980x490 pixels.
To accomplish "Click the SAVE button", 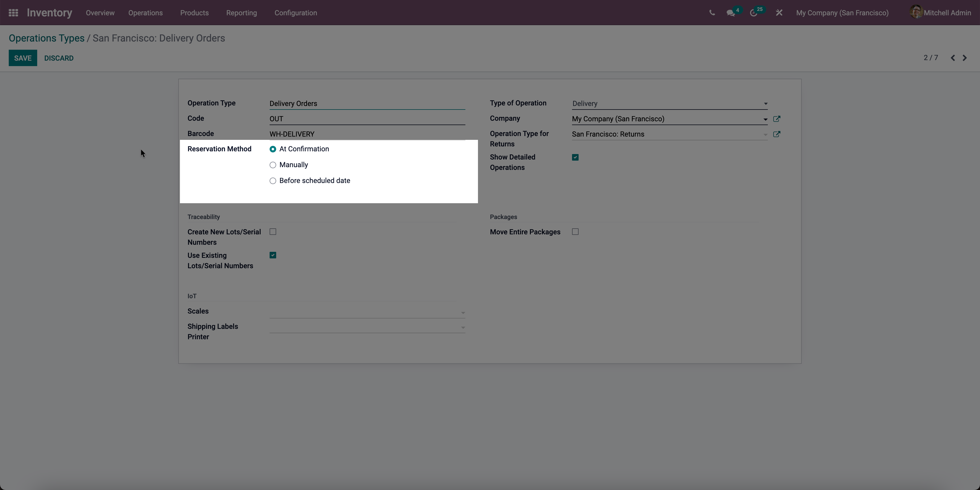I will (x=22, y=58).
